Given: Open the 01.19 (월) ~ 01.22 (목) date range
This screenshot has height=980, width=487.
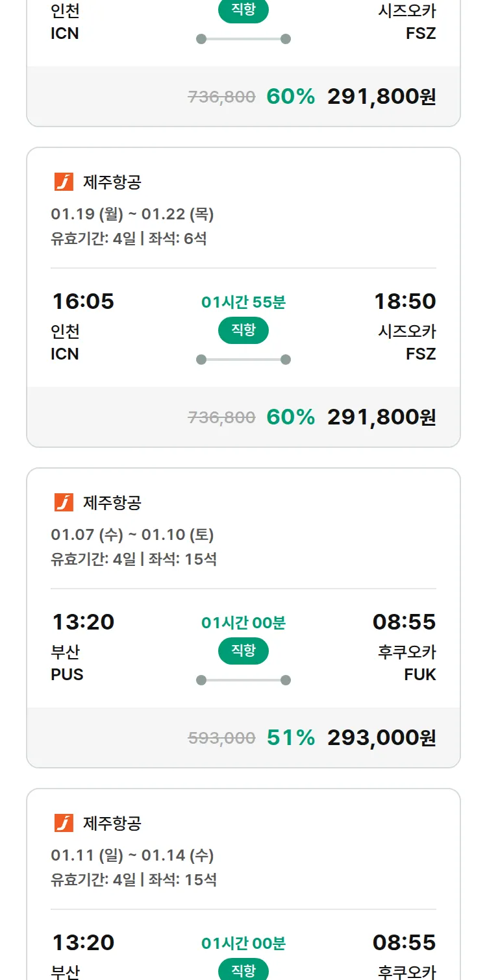Looking at the screenshot, I should 132,214.
